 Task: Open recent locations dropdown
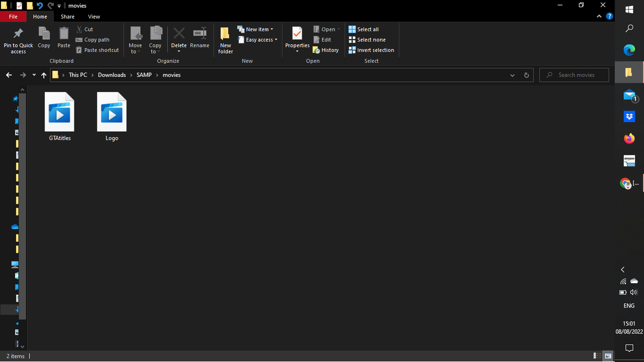[34, 75]
